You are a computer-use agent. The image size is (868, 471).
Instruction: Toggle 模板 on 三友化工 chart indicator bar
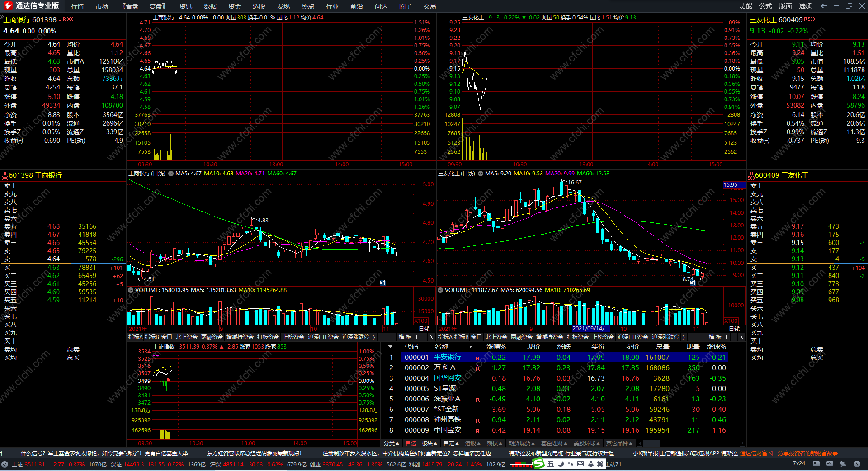715,337
